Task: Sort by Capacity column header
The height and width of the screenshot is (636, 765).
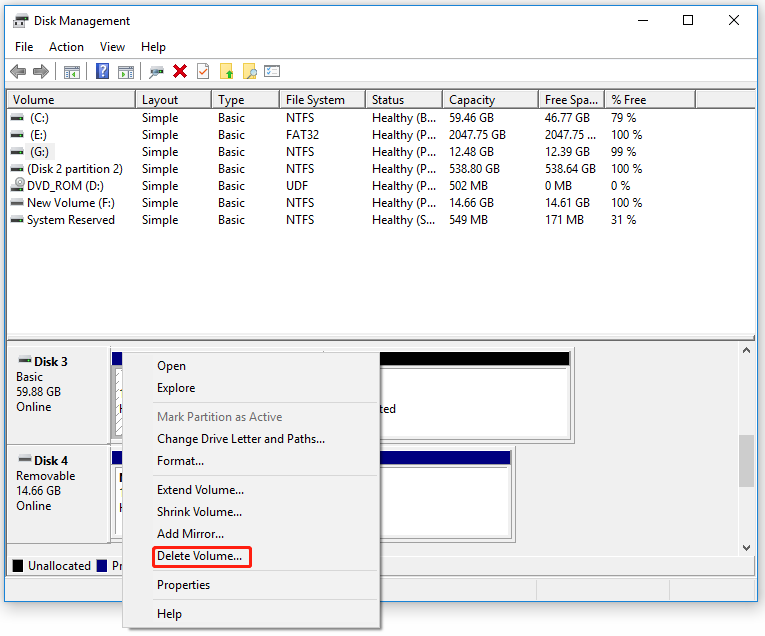Action: [490, 99]
